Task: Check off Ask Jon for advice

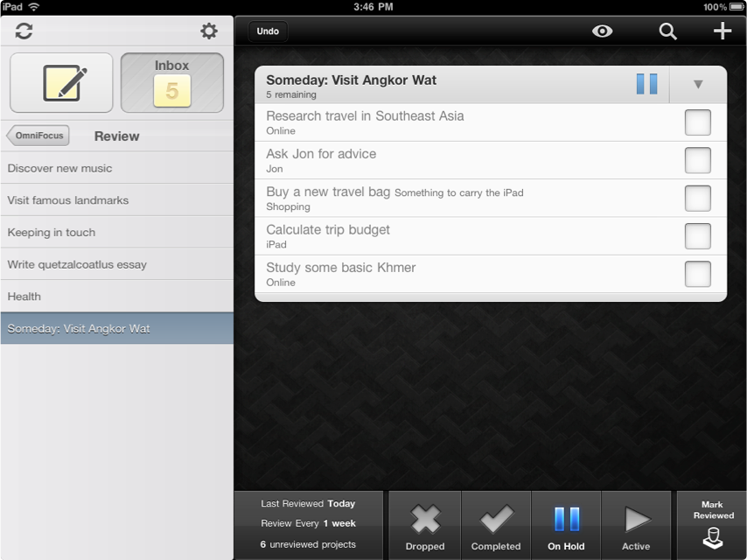Action: 697,160
